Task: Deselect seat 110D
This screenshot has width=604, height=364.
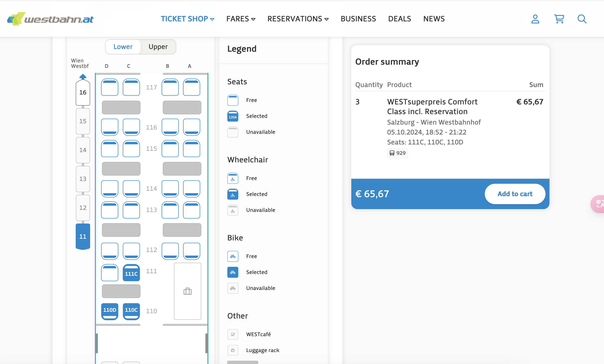Action: [x=110, y=311]
